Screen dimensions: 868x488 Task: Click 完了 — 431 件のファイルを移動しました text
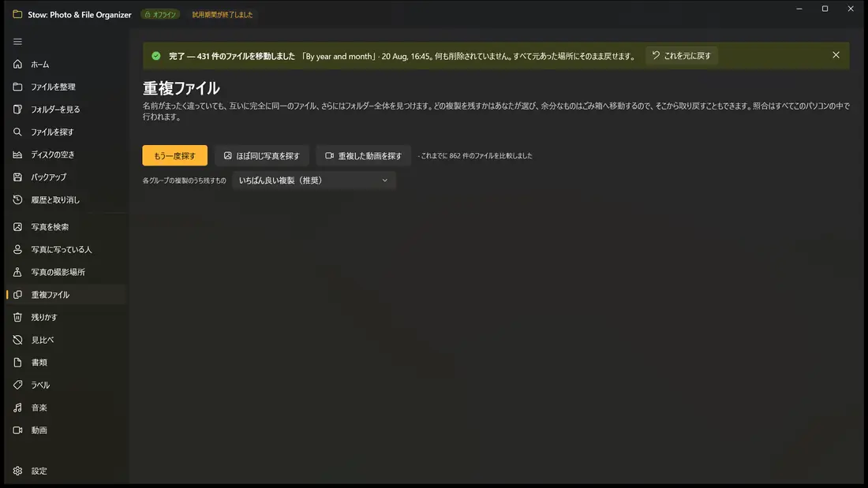232,56
